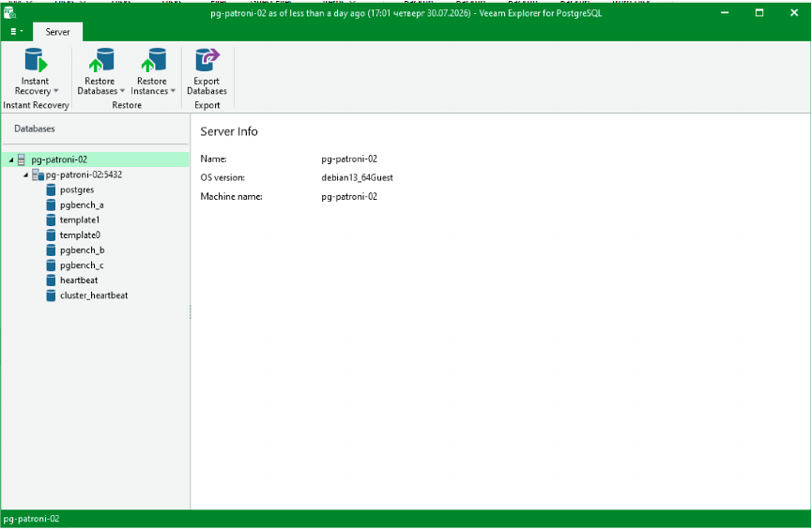Select the pgbench_b database label
812x530 pixels.
tap(83, 250)
